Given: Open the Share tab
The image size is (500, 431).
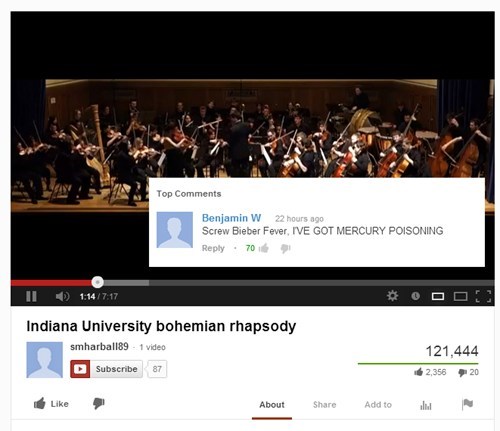Looking at the screenshot, I should [324, 405].
